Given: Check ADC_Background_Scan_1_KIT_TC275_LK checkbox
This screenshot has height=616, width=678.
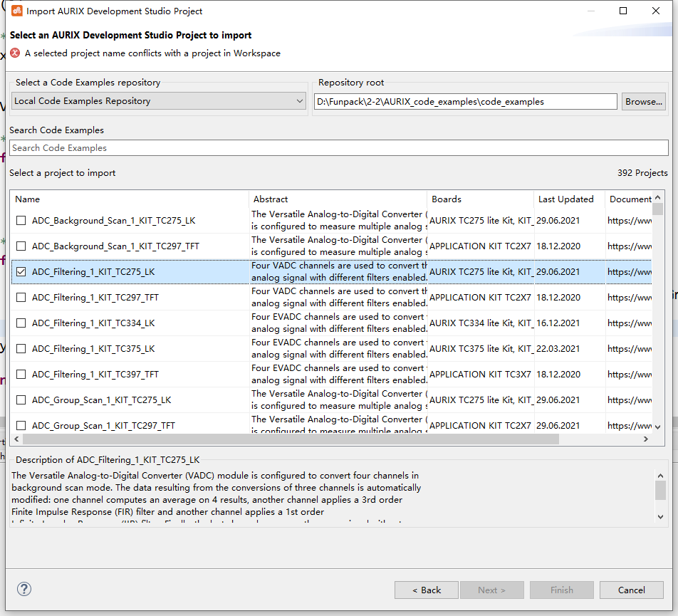Looking at the screenshot, I should (x=21, y=221).
